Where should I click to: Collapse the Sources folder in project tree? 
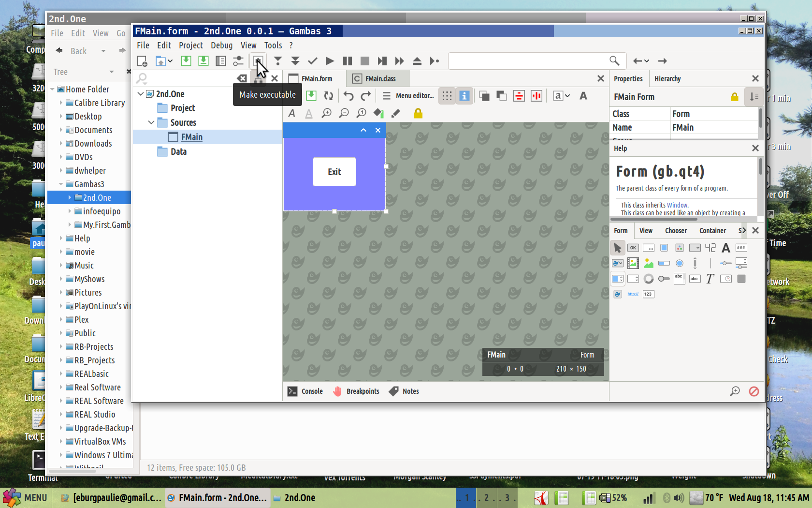(x=151, y=122)
